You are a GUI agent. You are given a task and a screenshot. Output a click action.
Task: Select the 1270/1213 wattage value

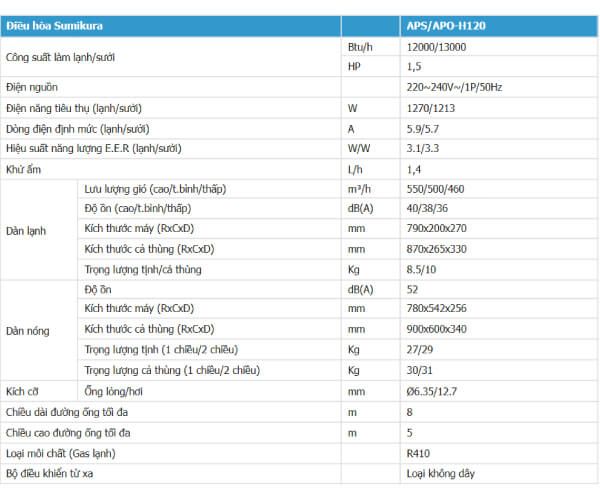click(430, 108)
